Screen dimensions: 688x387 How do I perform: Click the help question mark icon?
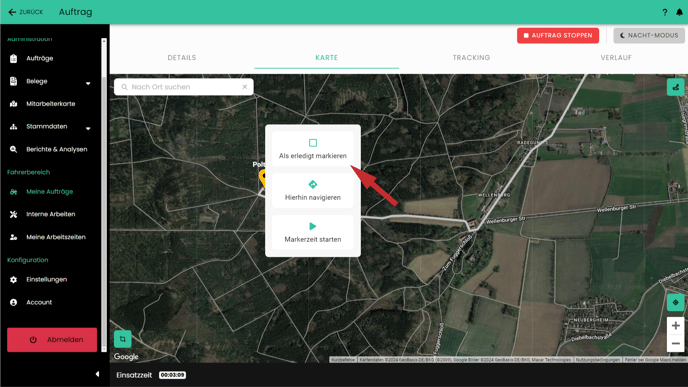tap(665, 12)
